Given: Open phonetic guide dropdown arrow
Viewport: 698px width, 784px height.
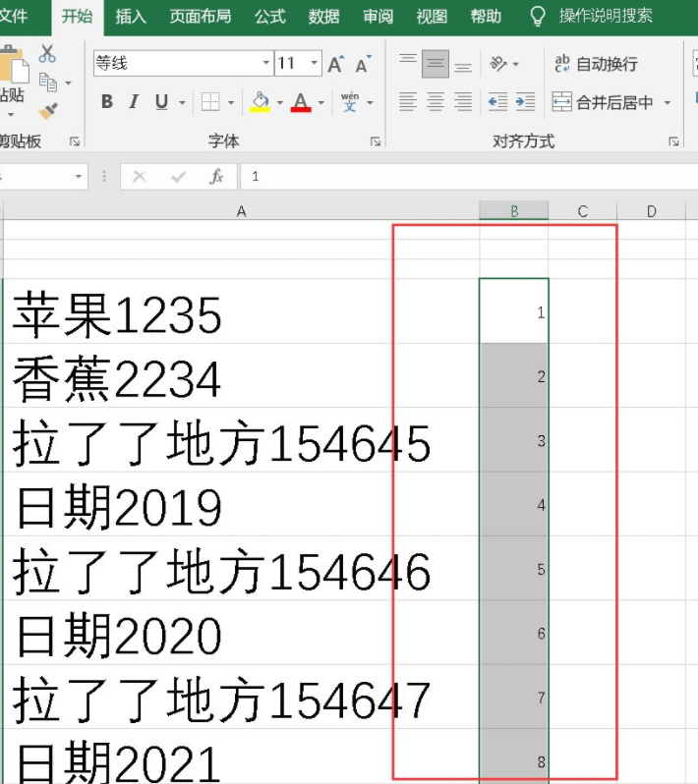Looking at the screenshot, I should coord(371,102).
